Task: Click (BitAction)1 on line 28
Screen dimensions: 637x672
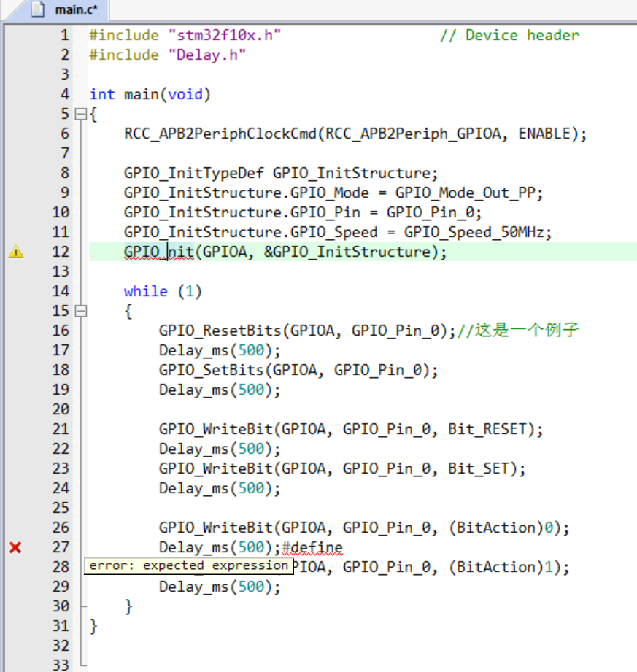Action: point(501,567)
